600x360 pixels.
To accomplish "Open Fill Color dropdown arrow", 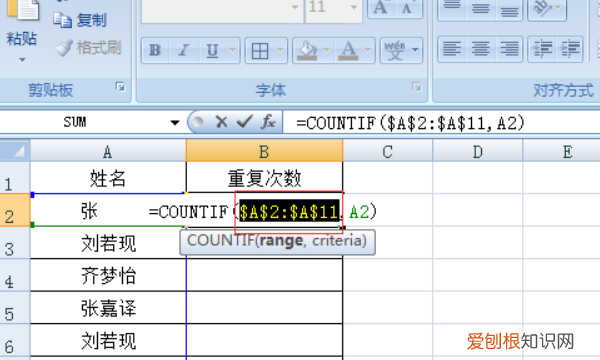I will [326, 50].
